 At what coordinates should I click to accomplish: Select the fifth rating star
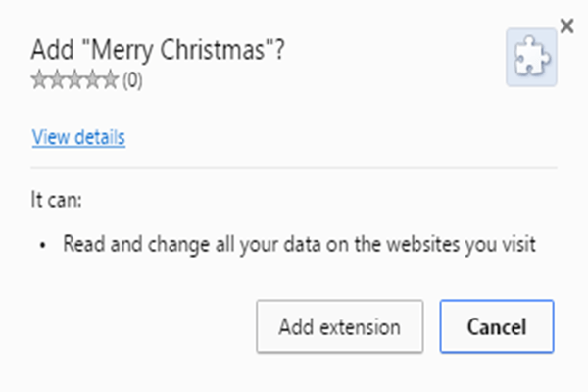(x=110, y=81)
